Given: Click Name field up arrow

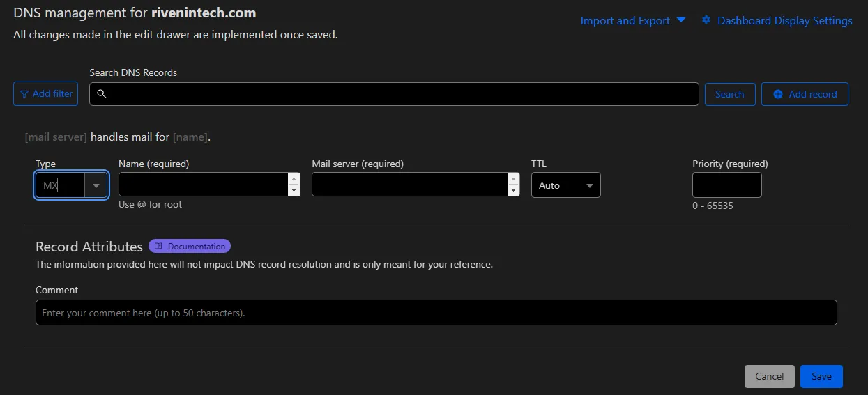Looking at the screenshot, I should coord(294,178).
